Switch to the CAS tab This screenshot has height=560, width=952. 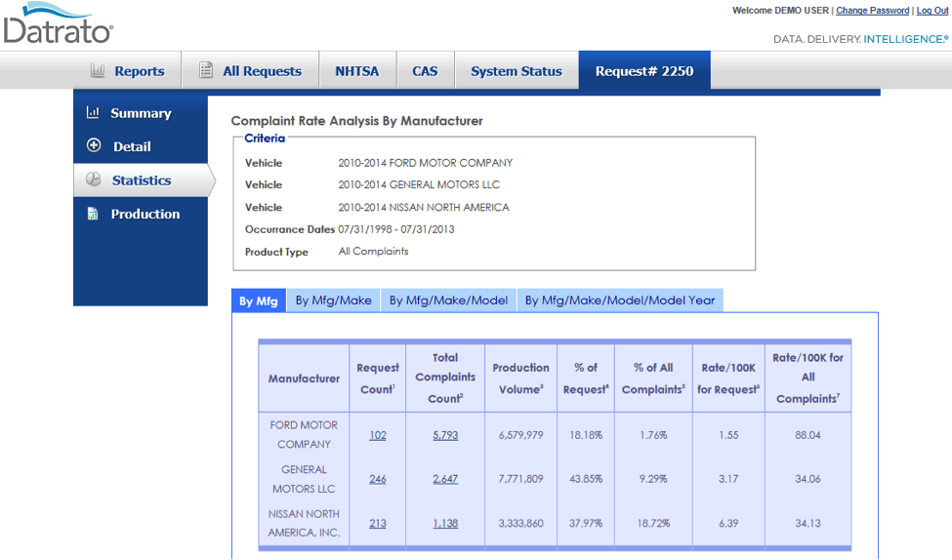coord(425,70)
